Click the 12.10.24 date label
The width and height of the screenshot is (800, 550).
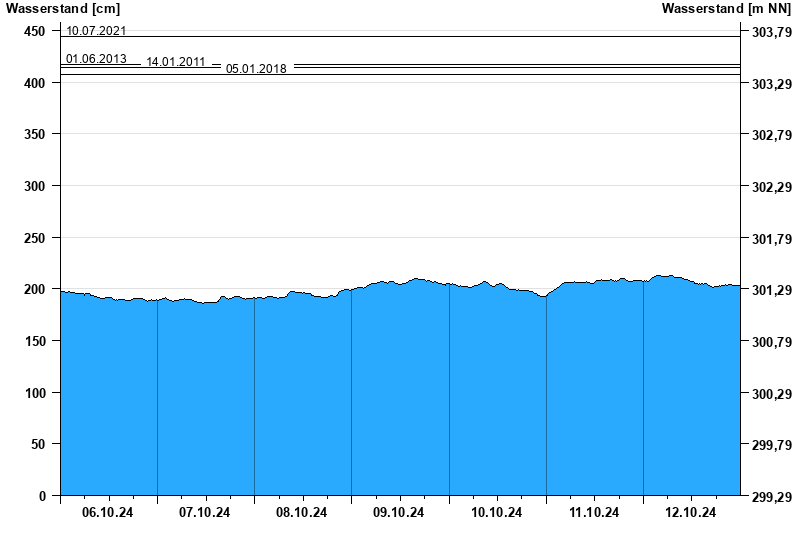(691, 512)
